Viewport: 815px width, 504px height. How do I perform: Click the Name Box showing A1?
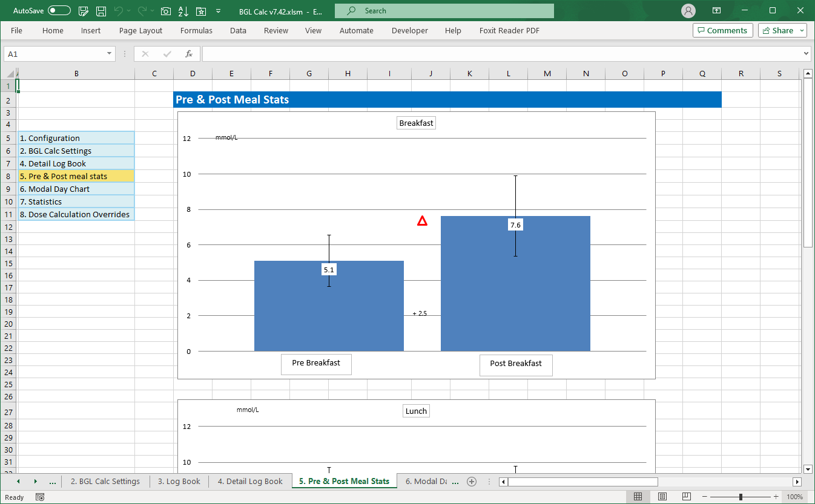click(54, 54)
